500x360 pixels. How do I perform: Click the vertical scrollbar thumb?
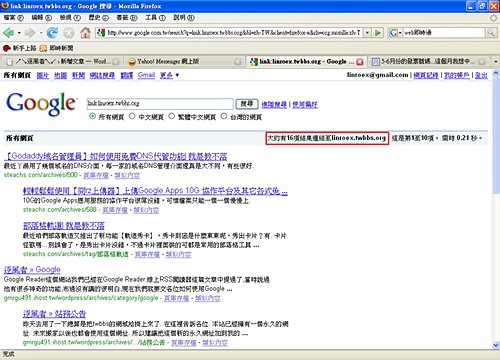click(x=496, y=135)
